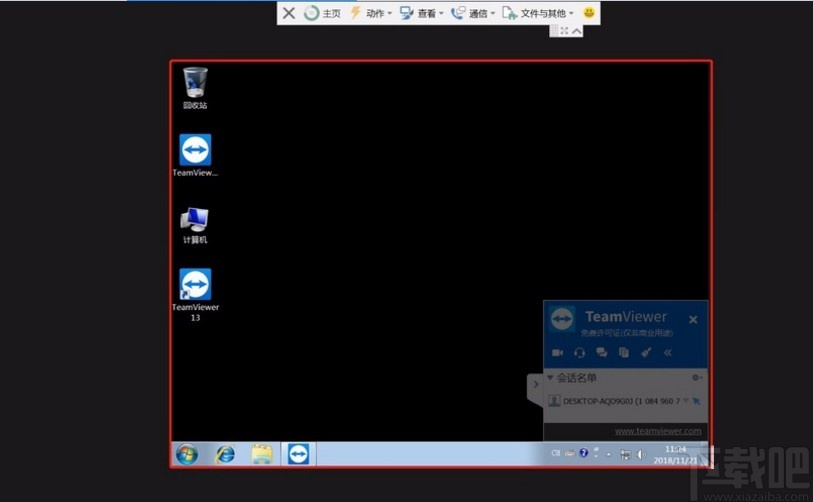This screenshot has width=813, height=502.
Task: Collapse the session list section triangle
Action: pyautogui.click(x=550, y=378)
